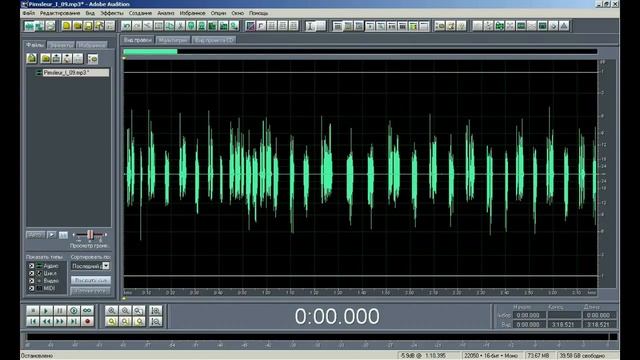
Task: Undo the last edit with the toolbar icon
Action: [126, 27]
